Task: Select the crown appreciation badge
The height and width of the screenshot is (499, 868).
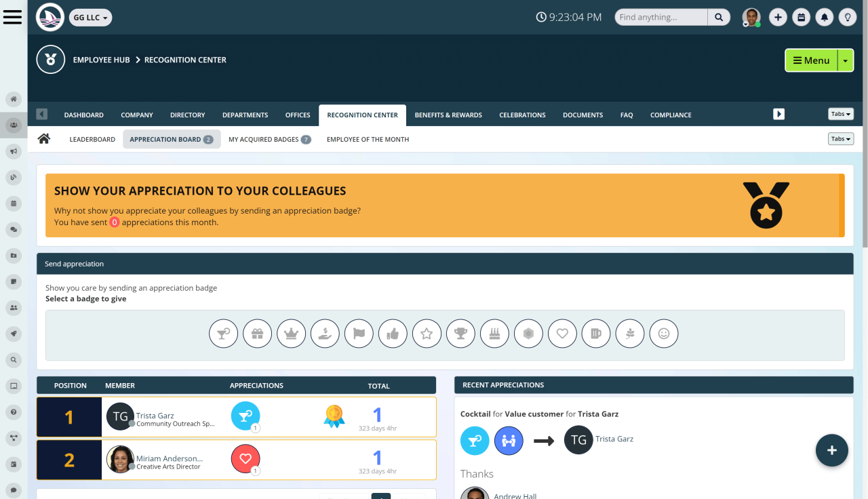Action: [x=291, y=333]
